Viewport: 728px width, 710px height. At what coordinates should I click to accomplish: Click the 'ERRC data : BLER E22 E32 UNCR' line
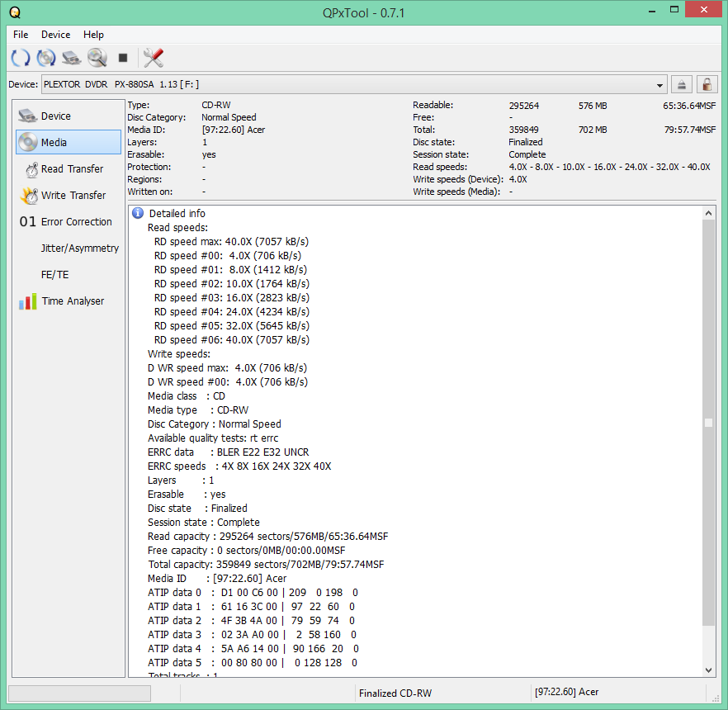click(228, 452)
